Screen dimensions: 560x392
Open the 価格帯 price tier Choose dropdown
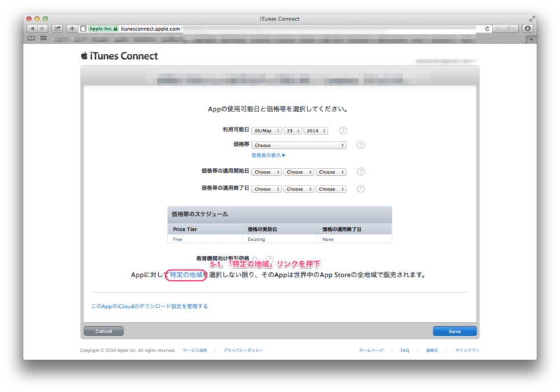click(x=299, y=146)
